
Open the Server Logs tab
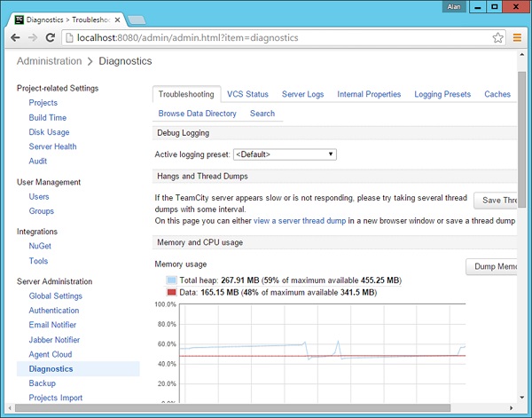tap(302, 94)
